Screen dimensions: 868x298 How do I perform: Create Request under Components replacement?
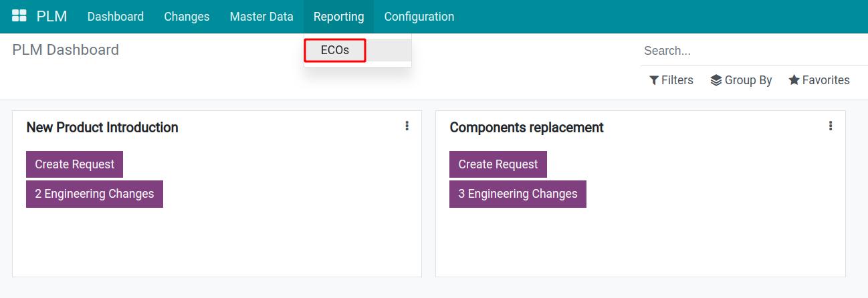498,164
